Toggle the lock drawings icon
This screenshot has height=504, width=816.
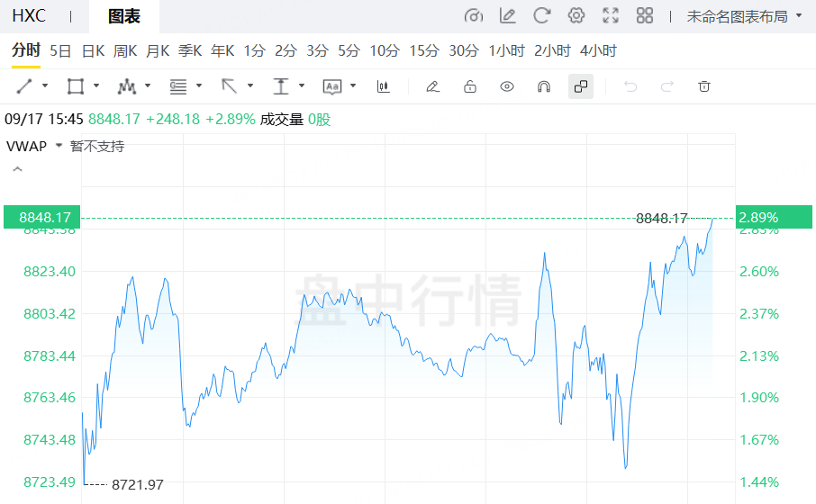(469, 86)
